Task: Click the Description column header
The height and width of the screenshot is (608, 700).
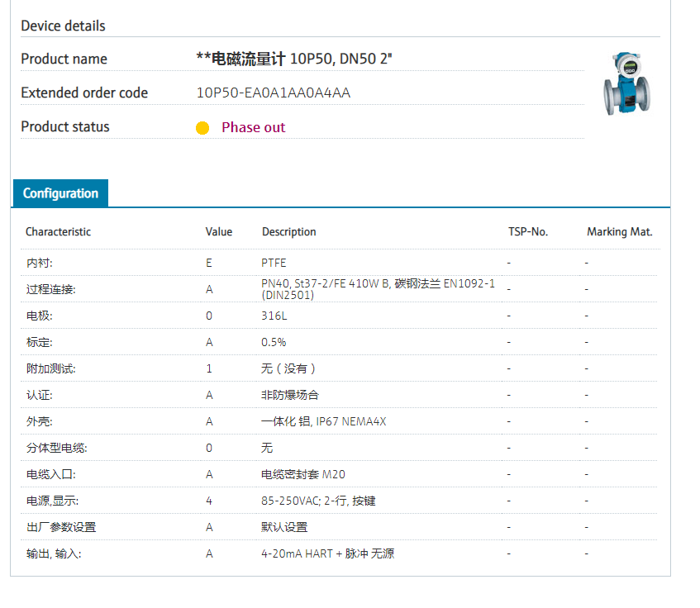Action: point(288,232)
